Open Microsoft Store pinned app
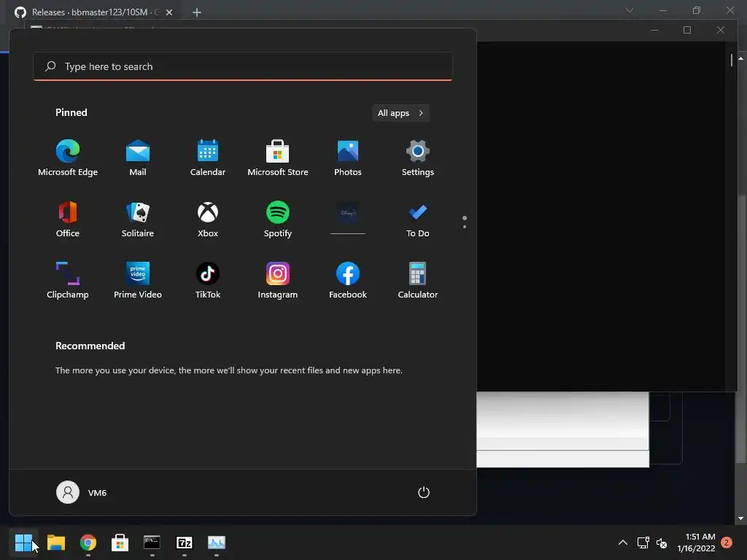 278,158
